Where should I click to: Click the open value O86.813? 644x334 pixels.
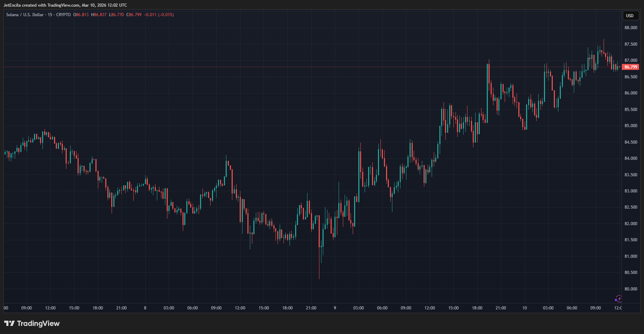coord(81,15)
